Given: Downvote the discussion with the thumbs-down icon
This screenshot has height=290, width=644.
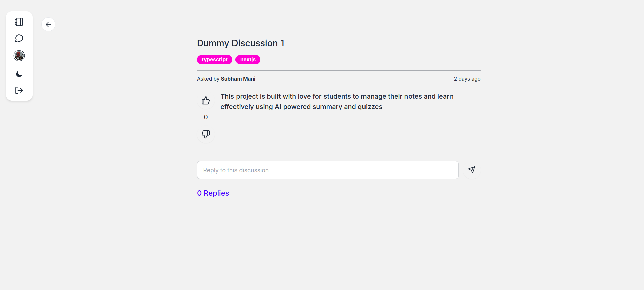Looking at the screenshot, I should pos(205,134).
